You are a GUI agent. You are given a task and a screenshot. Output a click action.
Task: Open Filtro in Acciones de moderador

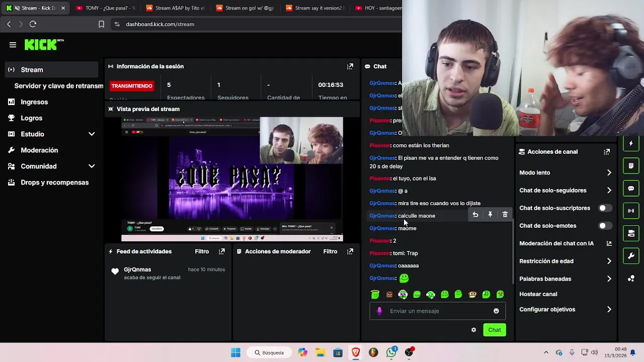pos(330,251)
